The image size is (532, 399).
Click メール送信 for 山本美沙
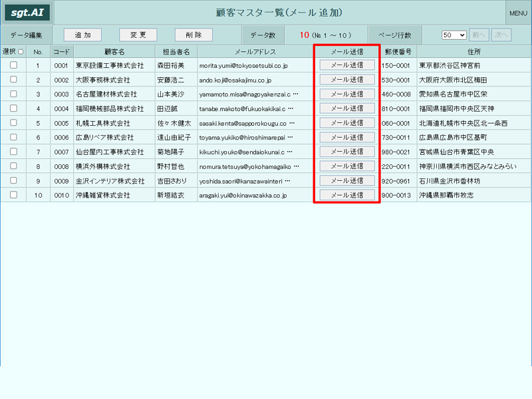pos(347,94)
